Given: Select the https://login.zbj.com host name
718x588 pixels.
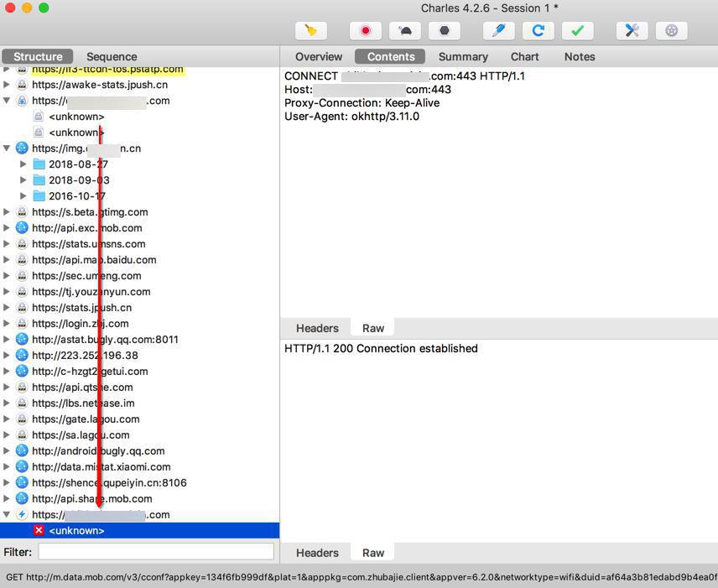Looking at the screenshot, I should (81, 323).
